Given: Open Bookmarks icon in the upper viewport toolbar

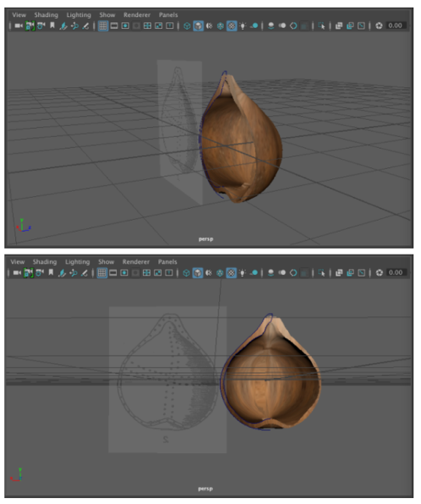Looking at the screenshot, I should click(52, 25).
